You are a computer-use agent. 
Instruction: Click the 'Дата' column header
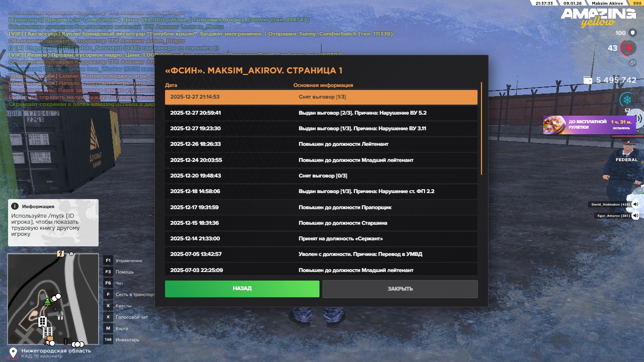click(x=171, y=85)
